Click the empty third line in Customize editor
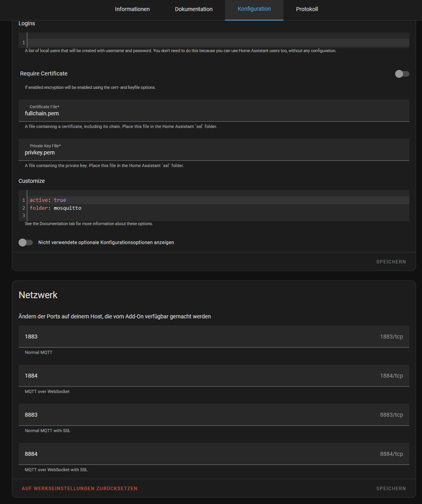 point(217,216)
